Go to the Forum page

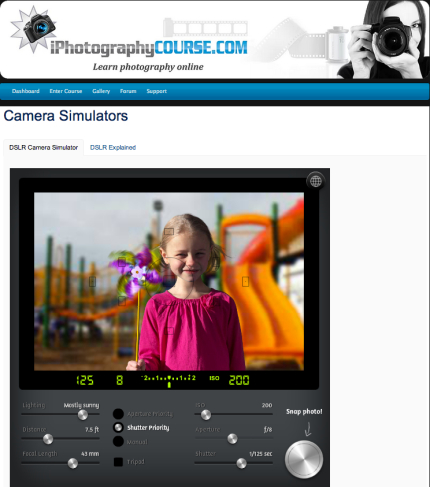pos(128,91)
